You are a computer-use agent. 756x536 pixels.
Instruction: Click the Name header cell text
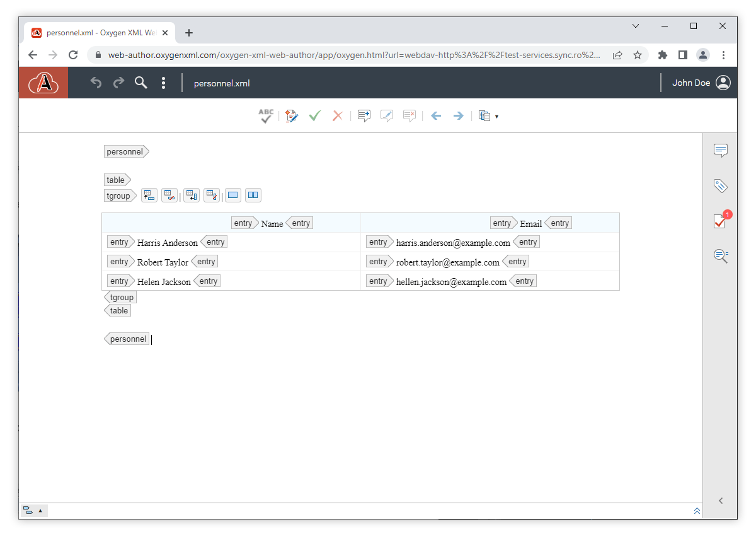[272, 224]
